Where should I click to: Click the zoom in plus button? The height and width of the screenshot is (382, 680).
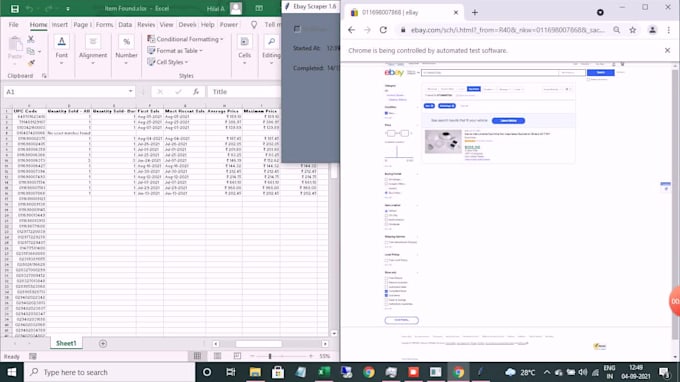311,356
